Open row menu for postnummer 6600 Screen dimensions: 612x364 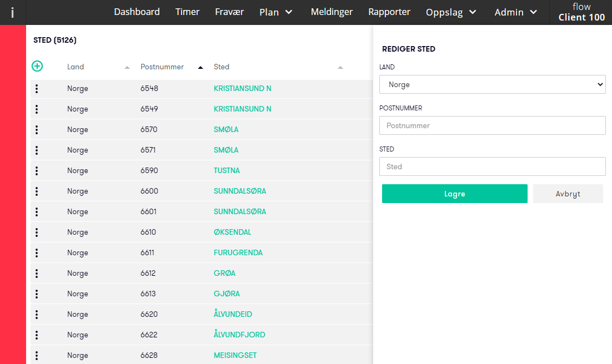[x=37, y=191]
